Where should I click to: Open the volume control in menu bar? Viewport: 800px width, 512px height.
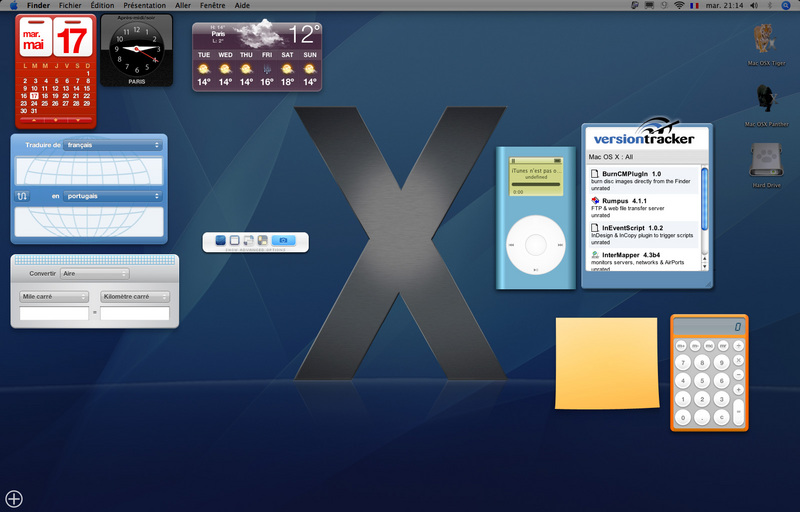coord(754,6)
